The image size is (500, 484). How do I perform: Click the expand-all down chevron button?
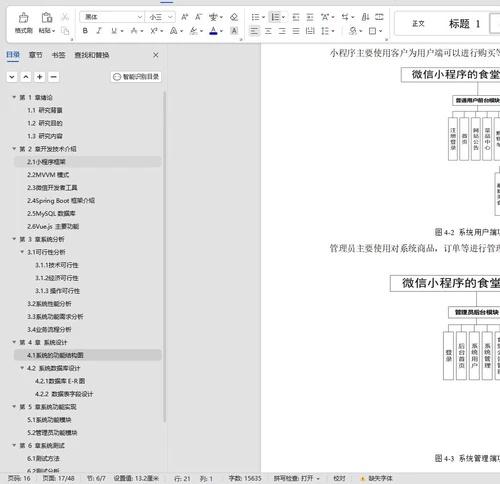(x=12, y=77)
